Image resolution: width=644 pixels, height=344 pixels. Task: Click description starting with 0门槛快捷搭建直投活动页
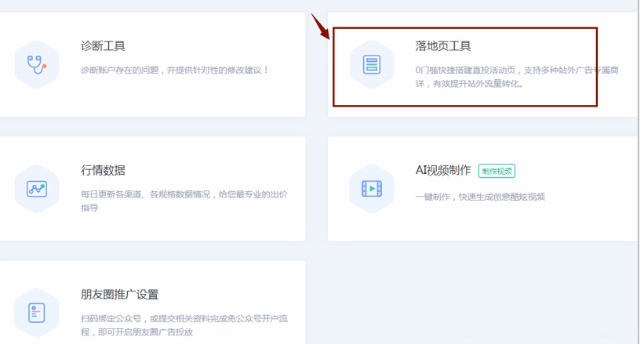tap(517, 77)
